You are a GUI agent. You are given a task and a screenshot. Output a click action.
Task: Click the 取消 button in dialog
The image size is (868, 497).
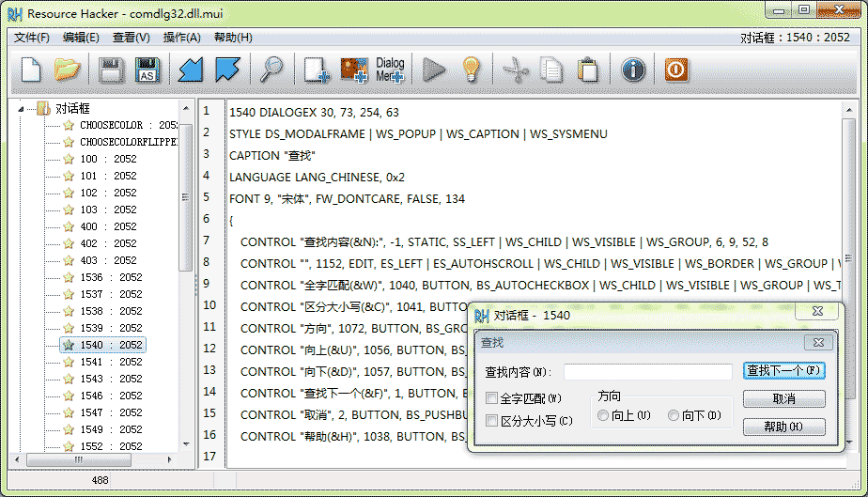click(x=784, y=399)
